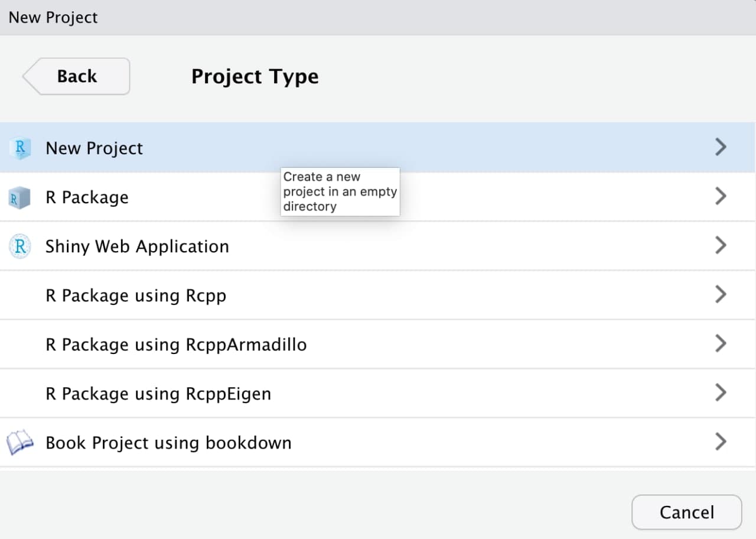Select R Package using RcppArmadillo text

point(176,345)
